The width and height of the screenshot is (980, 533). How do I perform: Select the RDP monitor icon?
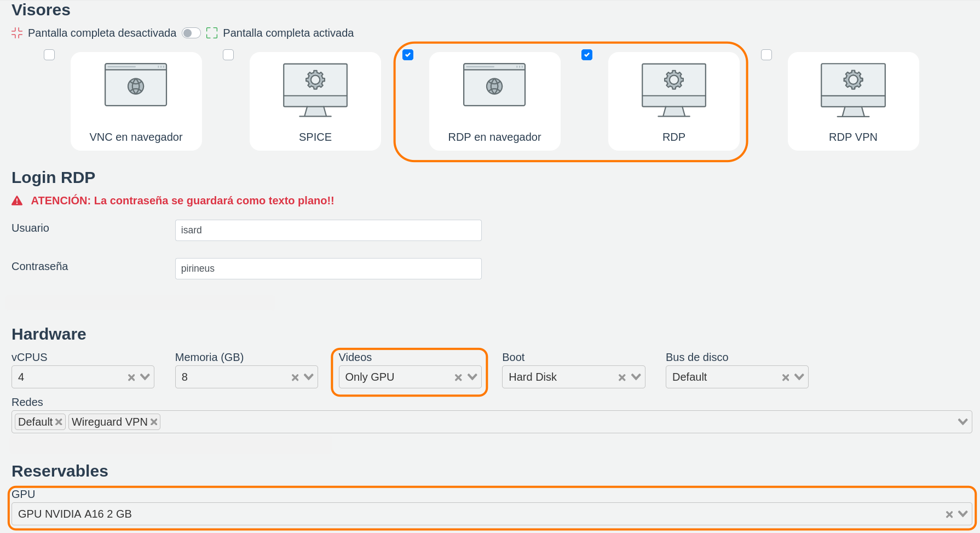pos(673,89)
